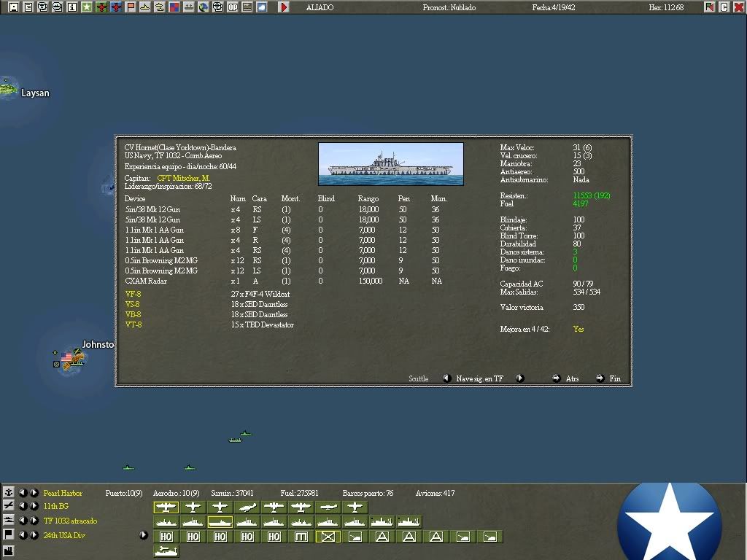Click the 27 x F4F-4 Wildcat text
Screen dimensions: 747x560
tap(260, 295)
